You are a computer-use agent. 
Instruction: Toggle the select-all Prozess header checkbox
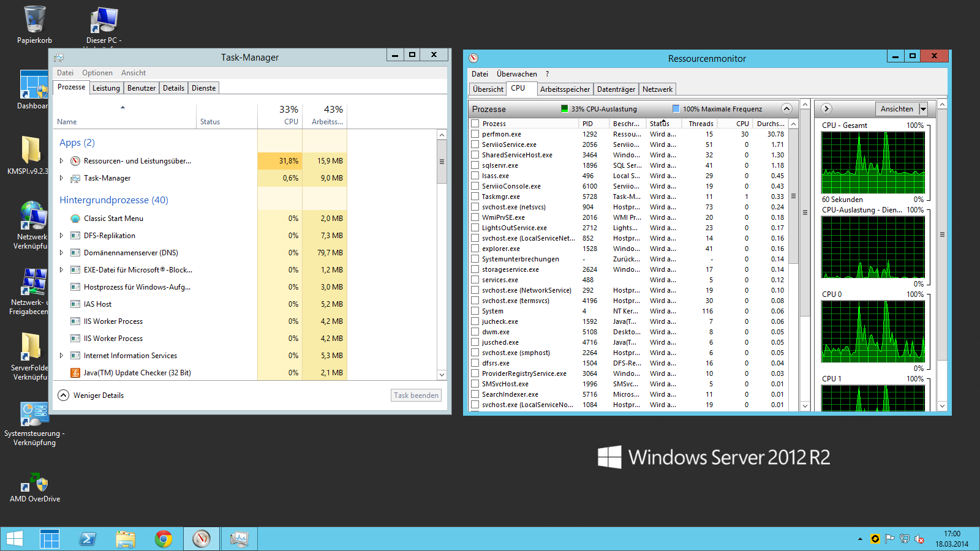click(475, 124)
